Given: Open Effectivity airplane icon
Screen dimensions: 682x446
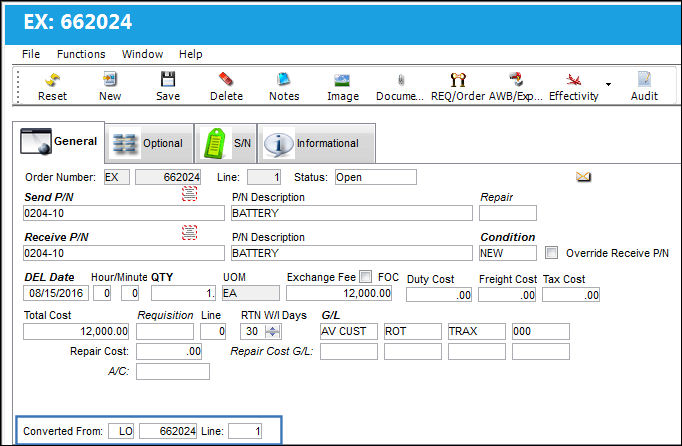Looking at the screenshot, I should tap(574, 80).
